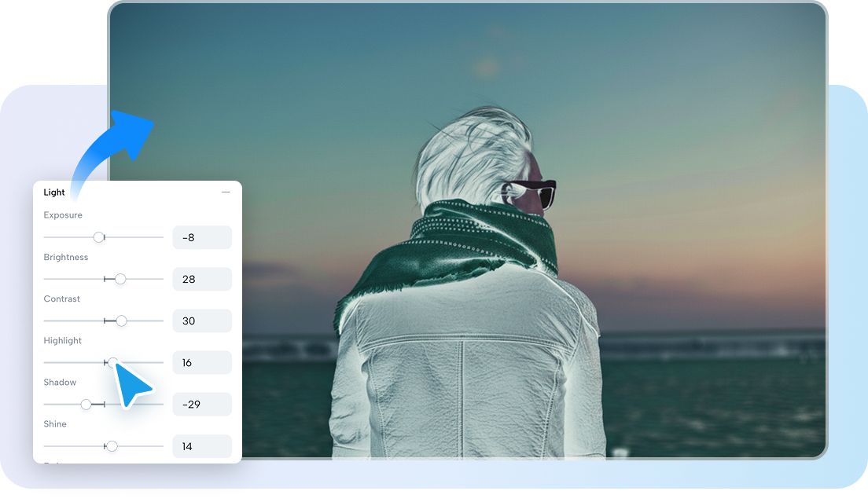Select the Exposure value field showing -8
868x502 pixels.
click(x=202, y=236)
